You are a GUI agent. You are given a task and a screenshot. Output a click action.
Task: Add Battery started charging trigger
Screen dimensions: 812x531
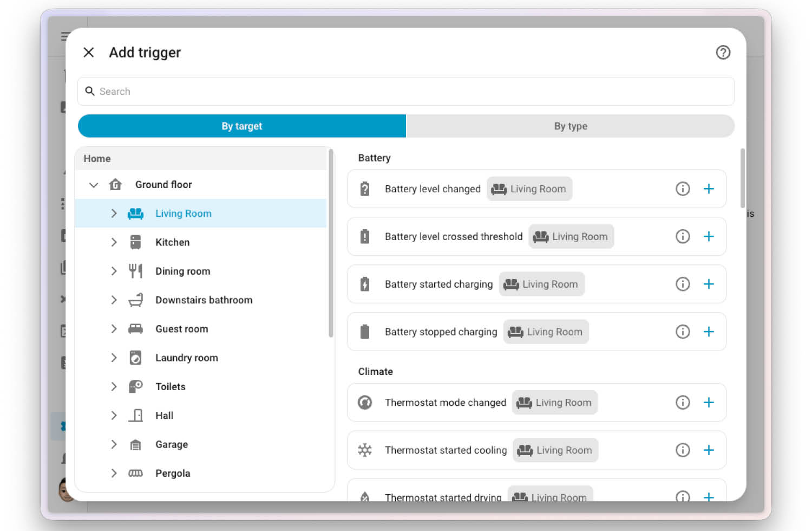pos(709,284)
